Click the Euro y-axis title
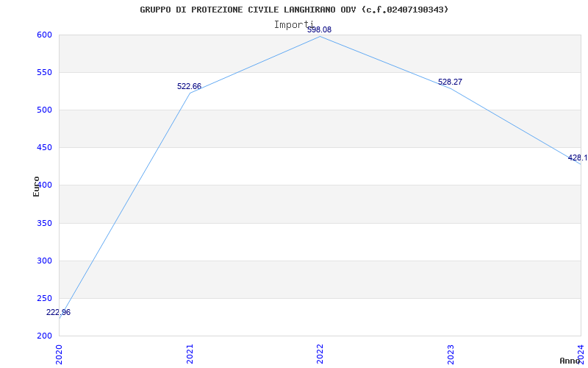Viewport: 588px width, 368px height. [36, 187]
